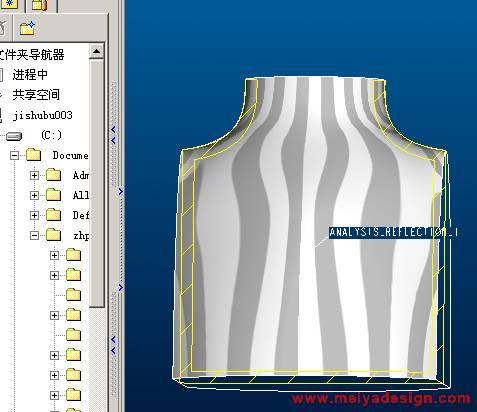Image resolution: width=477 pixels, height=412 pixels.
Task: Collapse the zhp folder node
Action: [34, 235]
